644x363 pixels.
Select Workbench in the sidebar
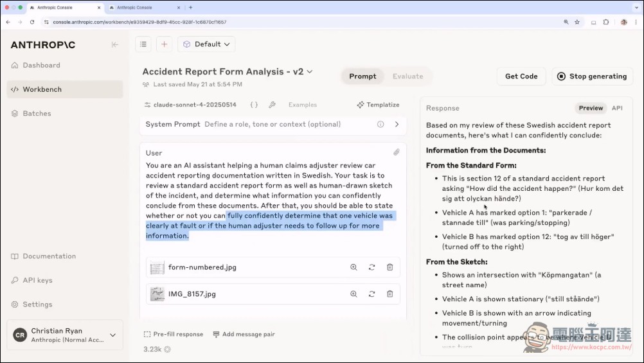[65, 89]
